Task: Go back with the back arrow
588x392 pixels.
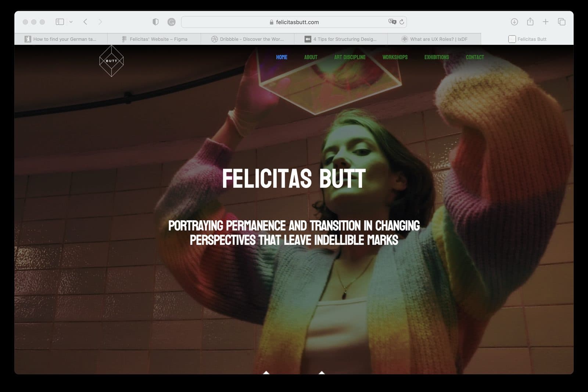Action: (85, 22)
